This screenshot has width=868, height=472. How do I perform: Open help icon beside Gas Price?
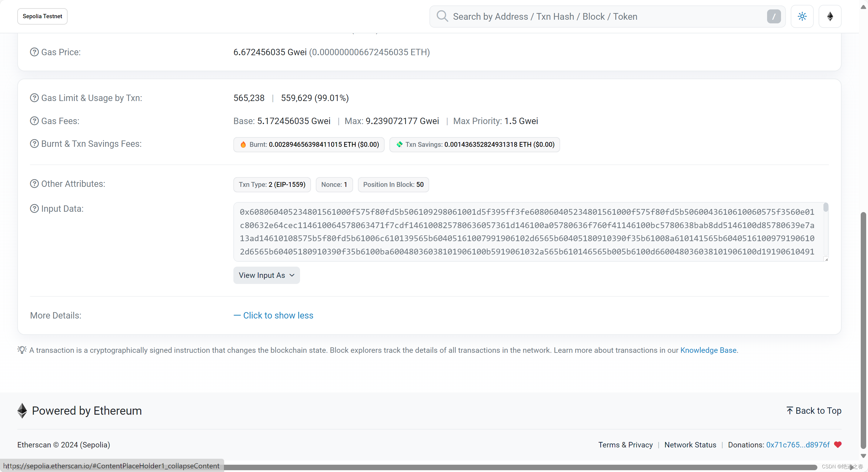pyautogui.click(x=34, y=52)
